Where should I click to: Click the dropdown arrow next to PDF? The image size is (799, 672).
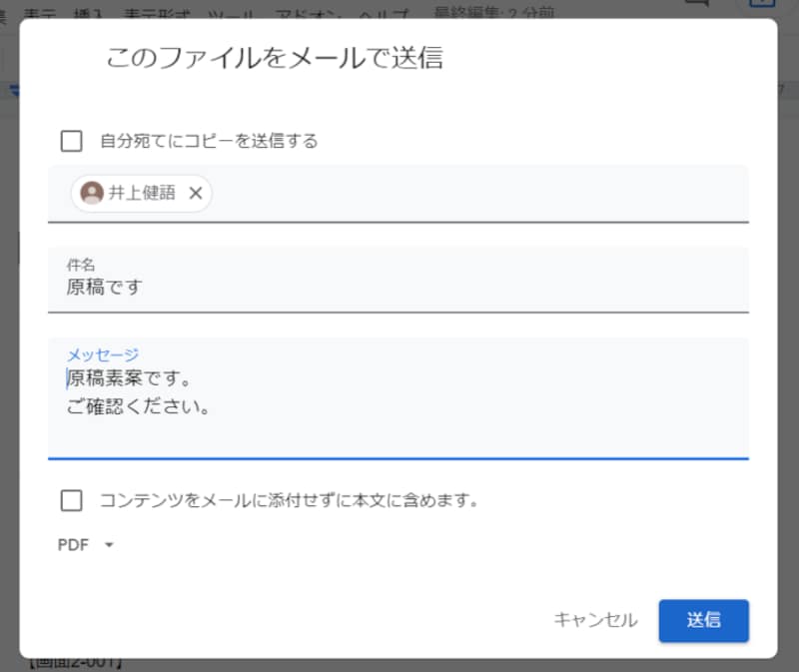pyautogui.click(x=110, y=544)
